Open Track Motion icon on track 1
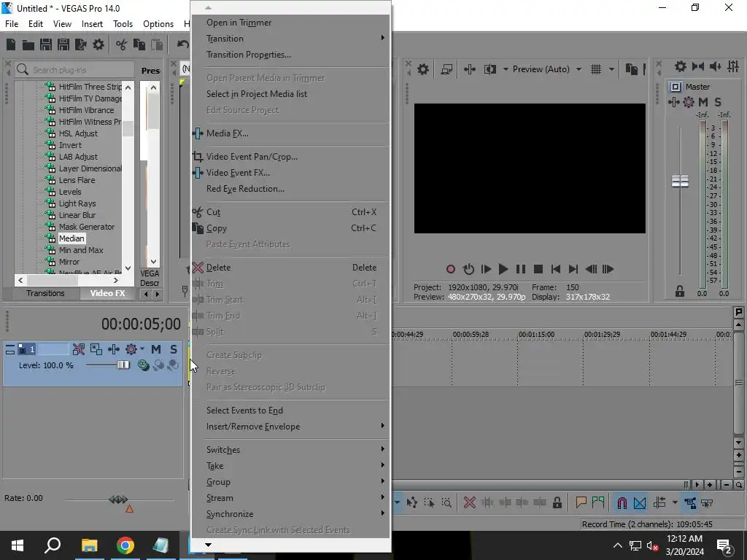The image size is (747, 560). [x=96, y=349]
